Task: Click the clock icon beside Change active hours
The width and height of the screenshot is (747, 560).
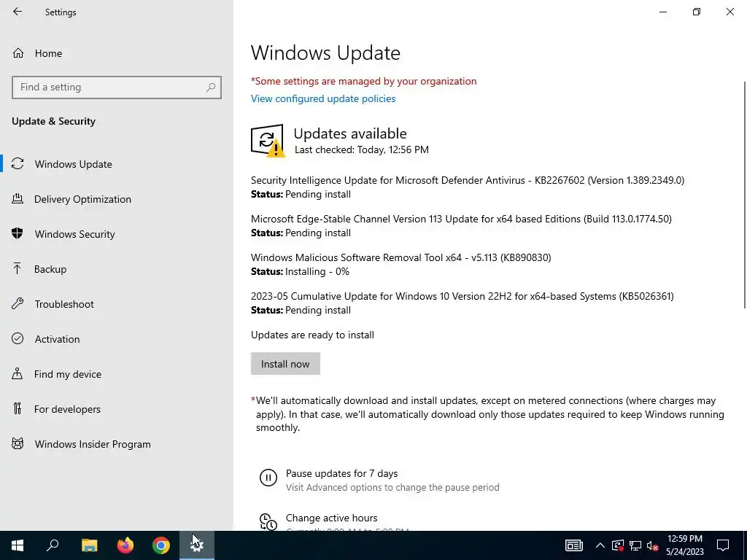Action: pos(268,521)
